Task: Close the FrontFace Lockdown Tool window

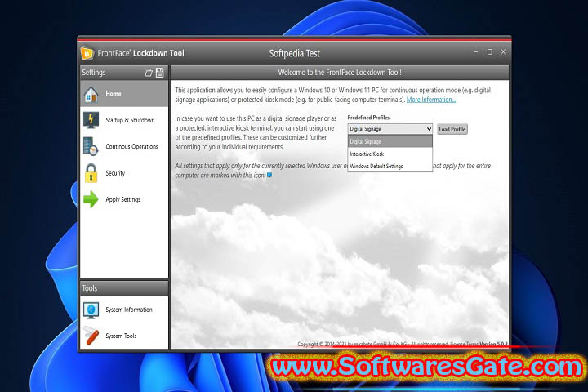Action: pyautogui.click(x=503, y=51)
